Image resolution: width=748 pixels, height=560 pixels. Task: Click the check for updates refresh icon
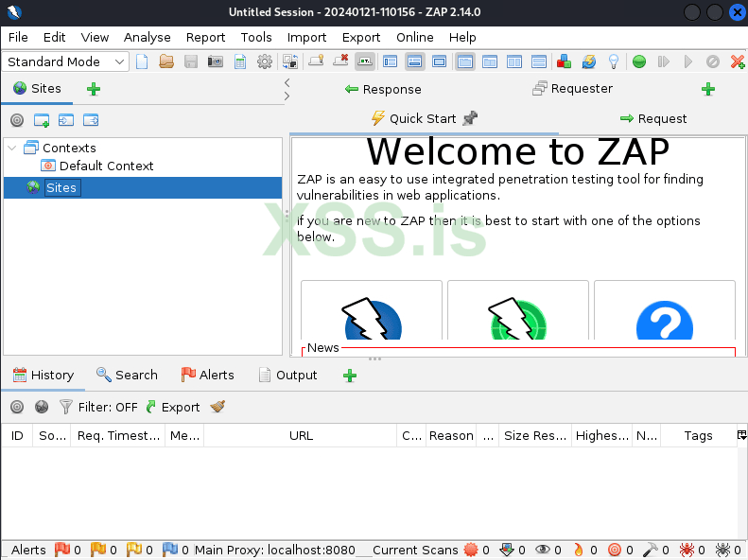click(x=589, y=61)
